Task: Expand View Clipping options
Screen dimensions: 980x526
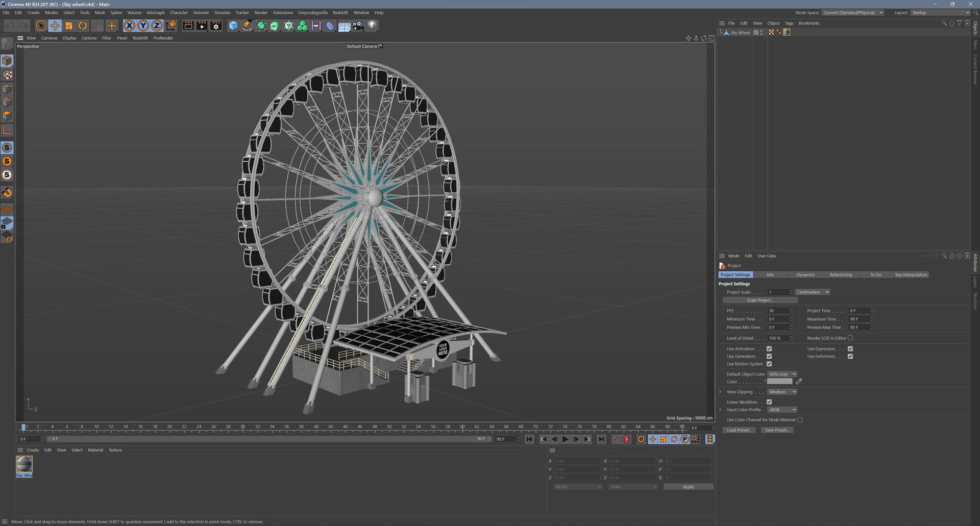Action: click(x=721, y=392)
